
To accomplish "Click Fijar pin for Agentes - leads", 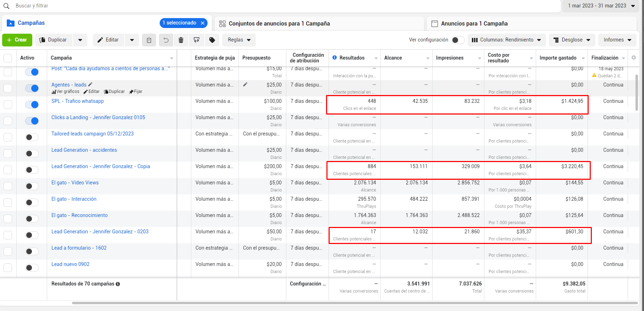I will point(136,91).
